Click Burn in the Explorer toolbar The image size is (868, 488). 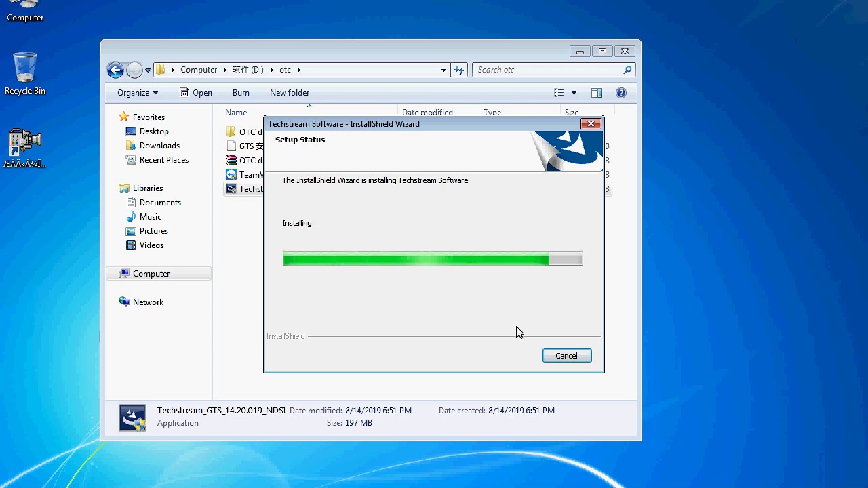pyautogui.click(x=241, y=93)
